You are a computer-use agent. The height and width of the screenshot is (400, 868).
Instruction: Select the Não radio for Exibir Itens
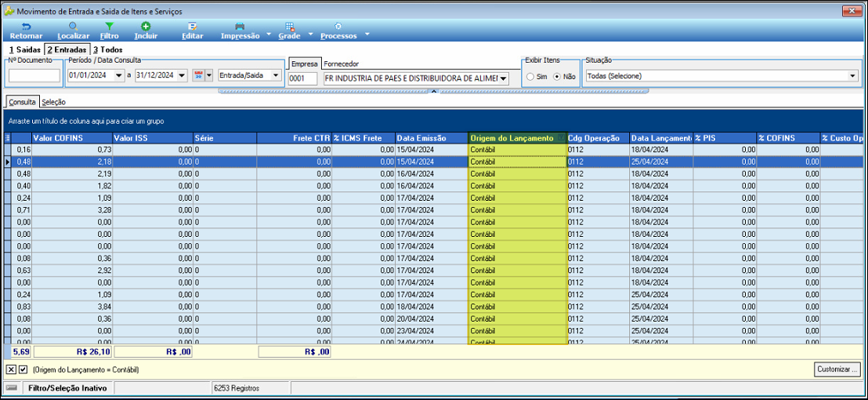tap(557, 76)
